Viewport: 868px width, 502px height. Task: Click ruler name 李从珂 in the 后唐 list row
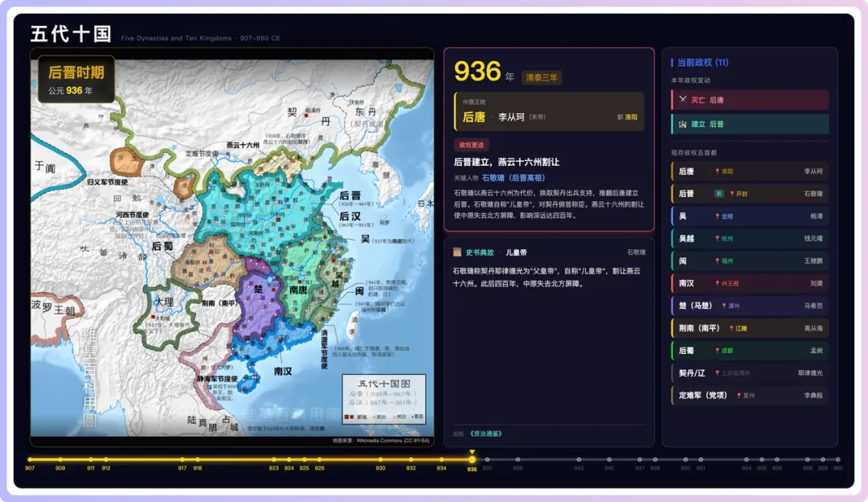click(813, 171)
